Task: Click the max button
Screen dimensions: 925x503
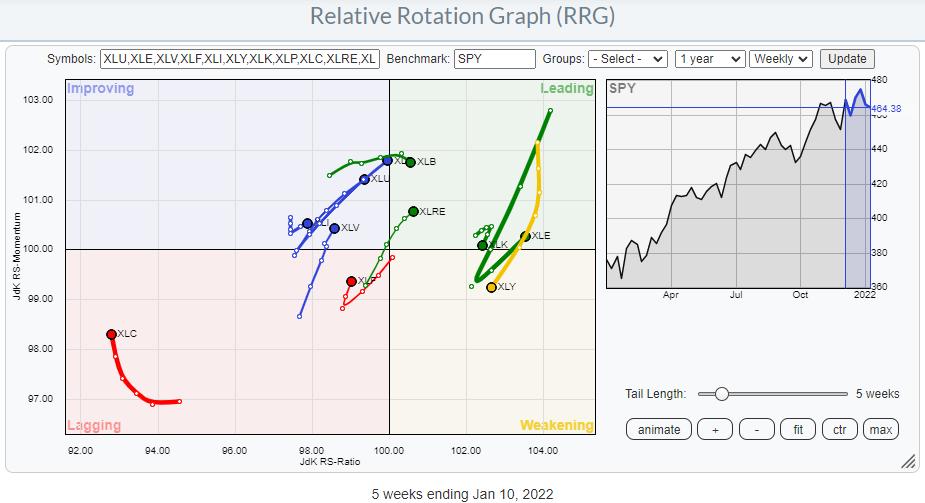Action: pyautogui.click(x=881, y=429)
